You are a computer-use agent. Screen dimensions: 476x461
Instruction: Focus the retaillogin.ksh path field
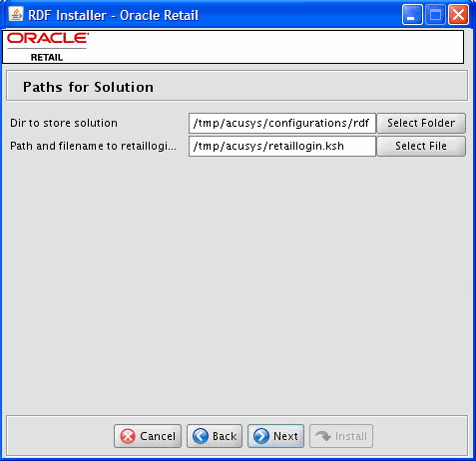coord(282,146)
